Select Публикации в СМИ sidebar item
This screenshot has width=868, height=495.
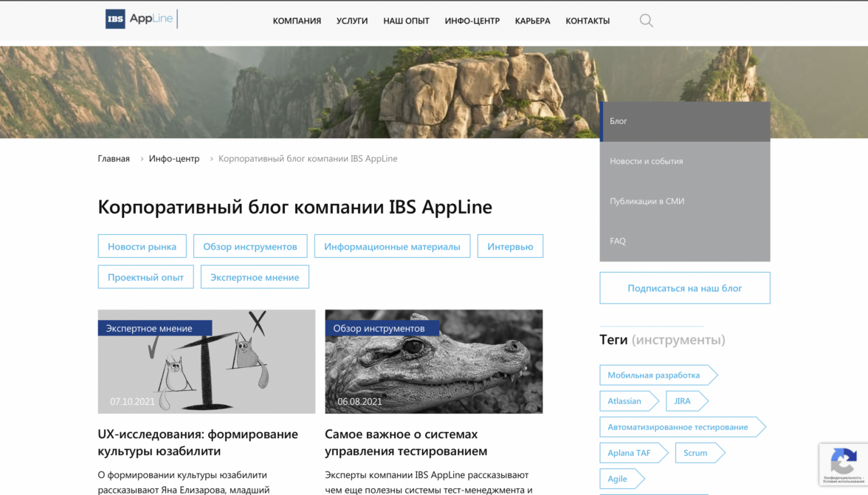685,201
